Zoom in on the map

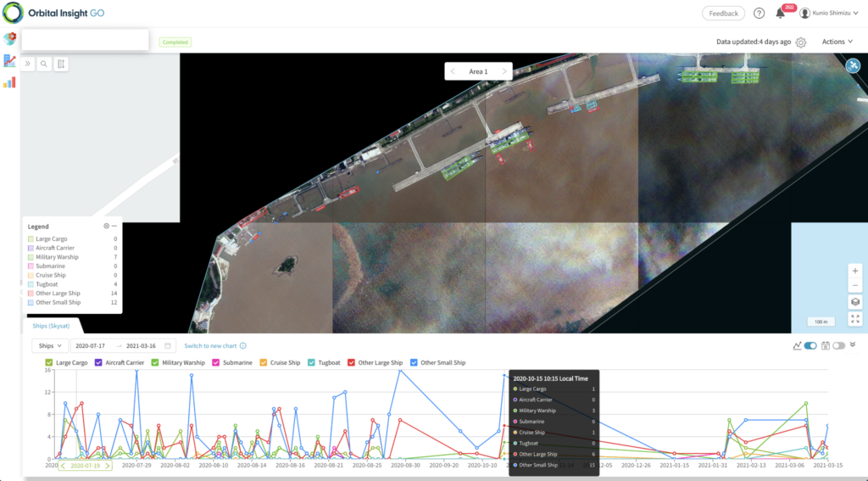tap(855, 271)
